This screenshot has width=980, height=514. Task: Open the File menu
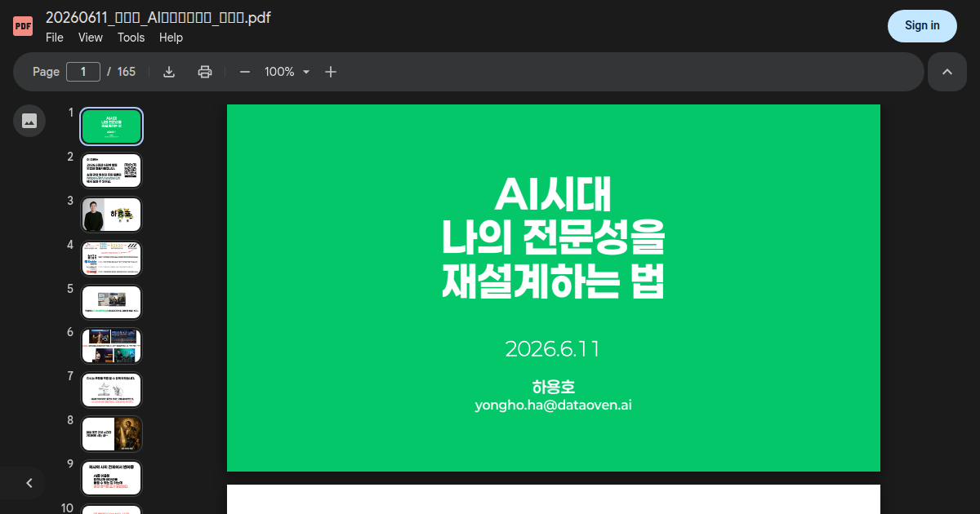[55, 38]
